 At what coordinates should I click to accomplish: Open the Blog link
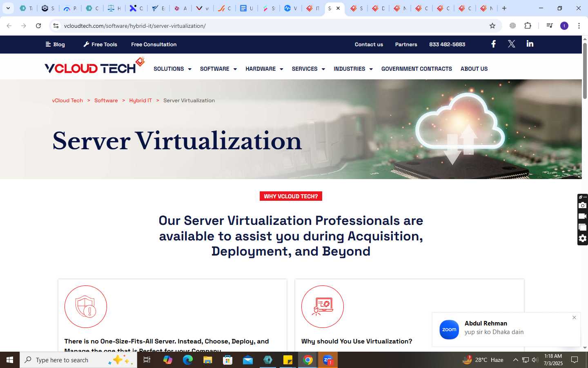[x=55, y=44]
